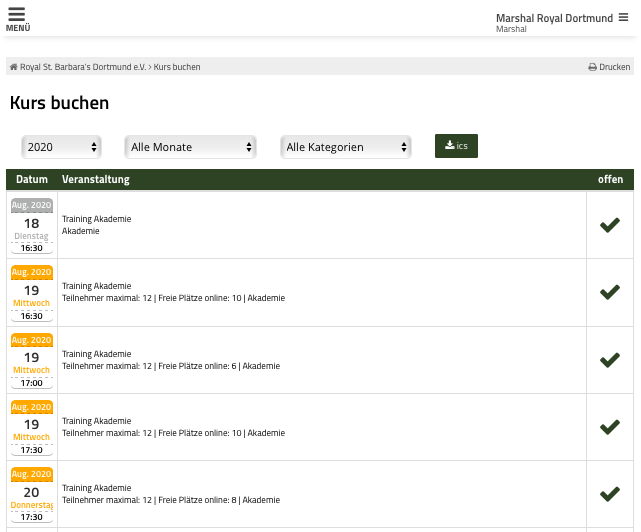Click the printer Drucken icon

592,67
